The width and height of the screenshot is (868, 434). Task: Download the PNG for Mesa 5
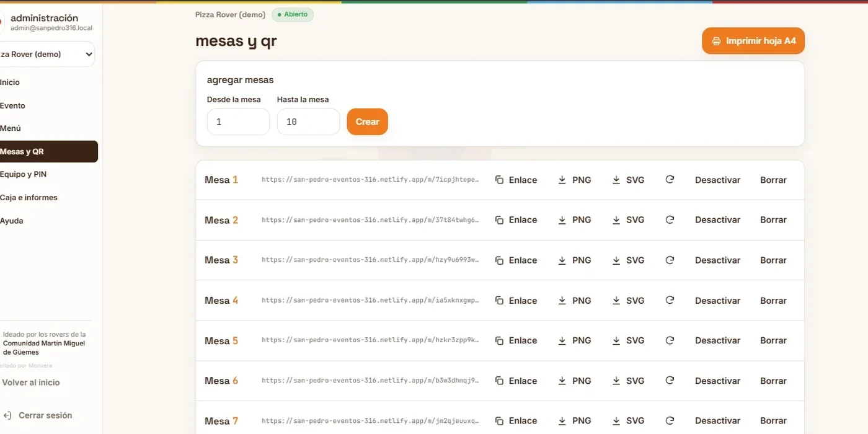pos(575,340)
